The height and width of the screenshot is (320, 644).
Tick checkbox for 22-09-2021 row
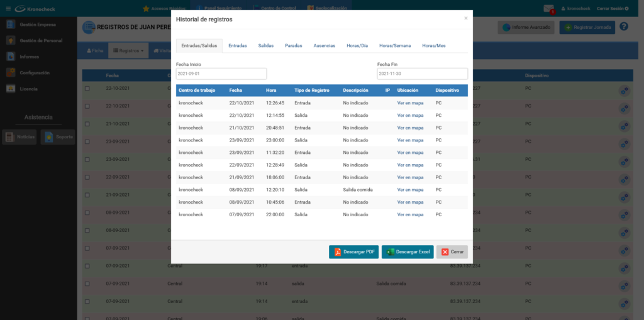click(x=87, y=177)
